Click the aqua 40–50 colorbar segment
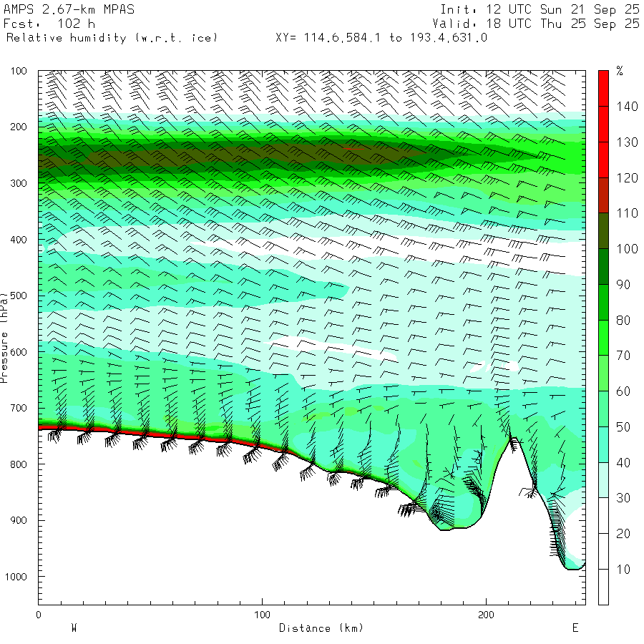 point(603,445)
